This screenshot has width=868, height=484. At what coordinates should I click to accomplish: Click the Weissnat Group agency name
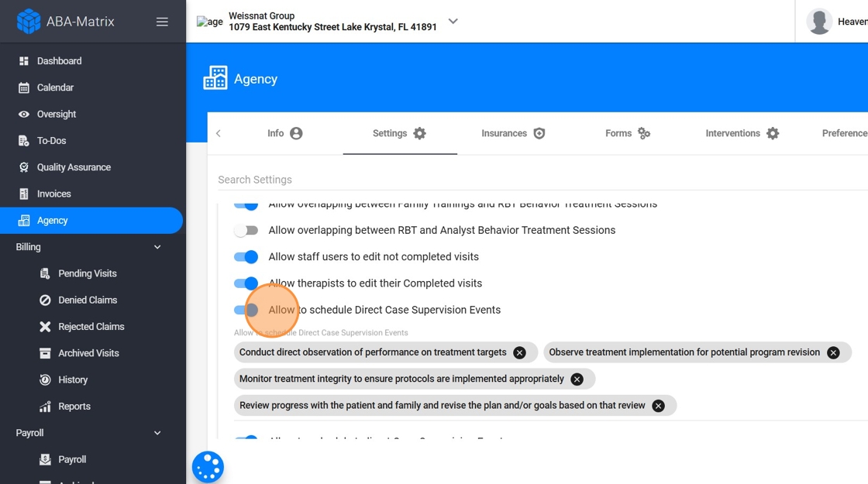click(x=262, y=15)
